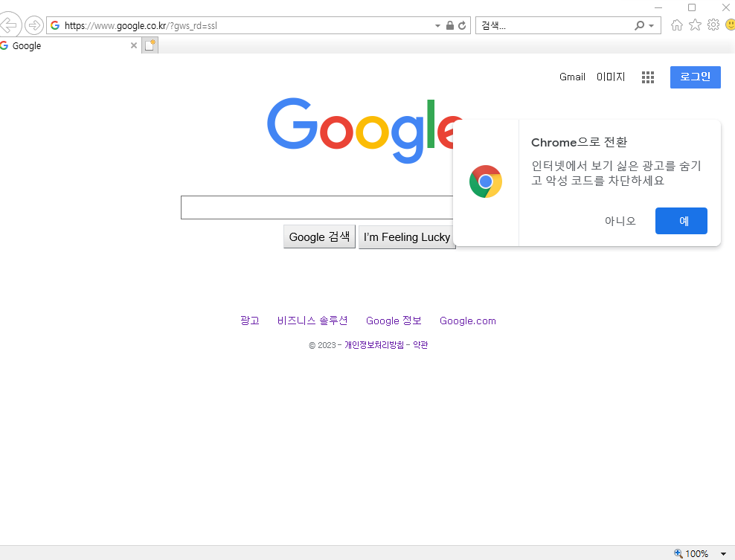Viewport: 735px width, 560px height.
Task: Close the Google tab
Action: [x=134, y=45]
